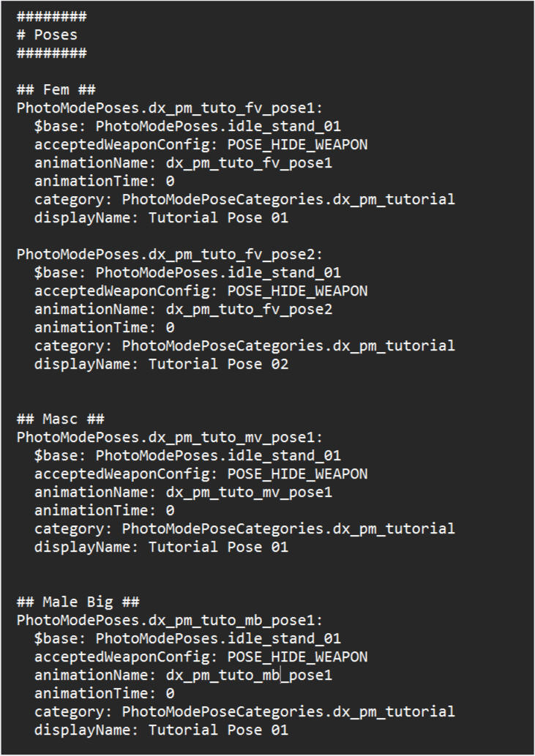Click the animationTime line in Male Big section
Viewport: 535px width, 756px height.
click(x=104, y=694)
